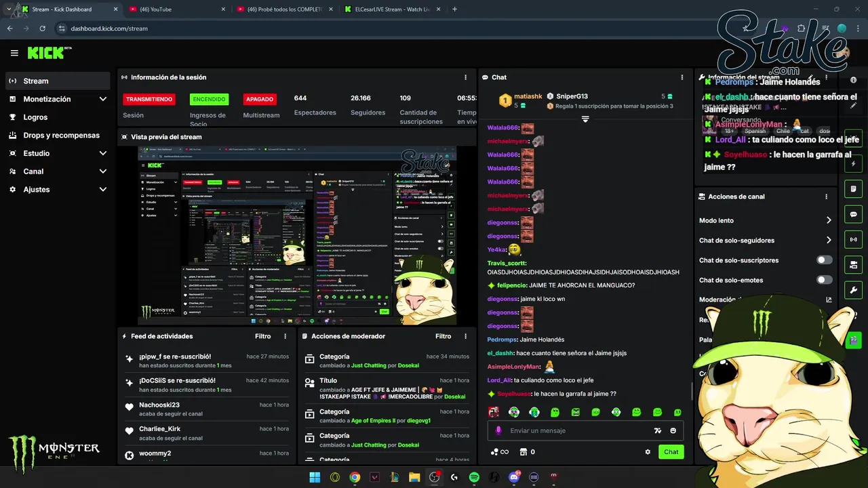Screen dimensions: 868x488
Task: Click the broadcast signal icon in right toolbar
Action: [853, 239]
